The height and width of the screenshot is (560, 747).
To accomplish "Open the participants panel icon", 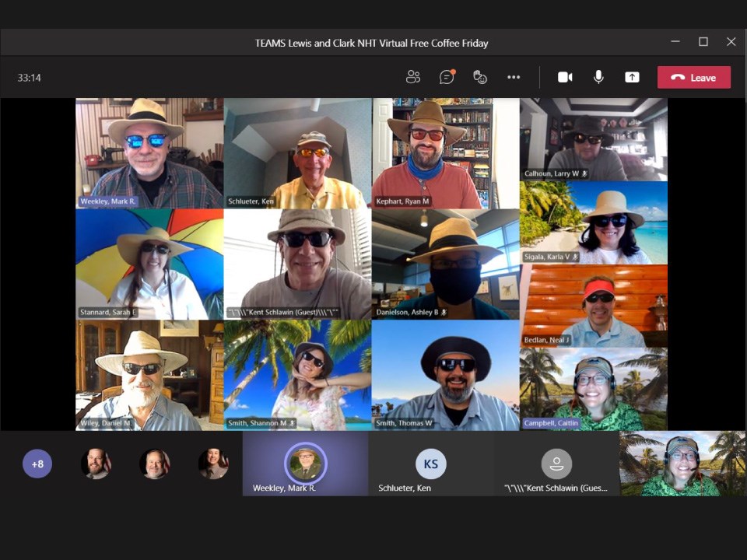I will tap(413, 77).
